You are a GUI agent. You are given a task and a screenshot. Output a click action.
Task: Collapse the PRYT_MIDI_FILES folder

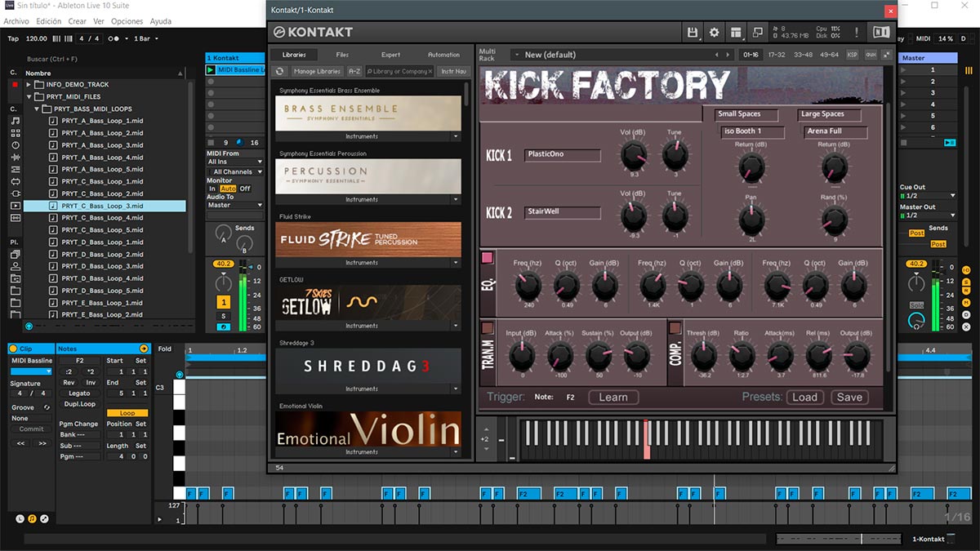click(29, 96)
